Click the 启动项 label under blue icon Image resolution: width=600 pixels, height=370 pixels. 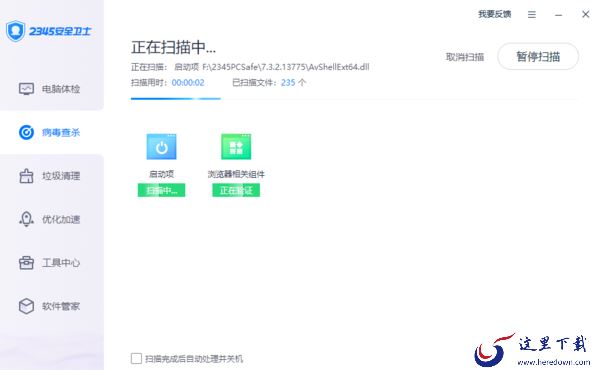[x=161, y=174]
